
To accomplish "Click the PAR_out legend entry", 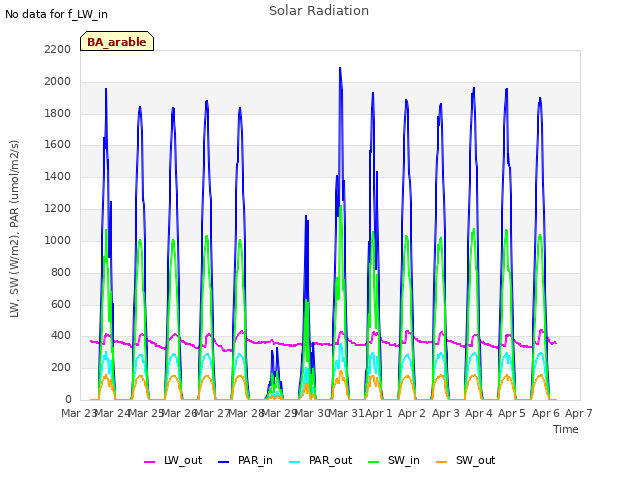I will (320, 460).
